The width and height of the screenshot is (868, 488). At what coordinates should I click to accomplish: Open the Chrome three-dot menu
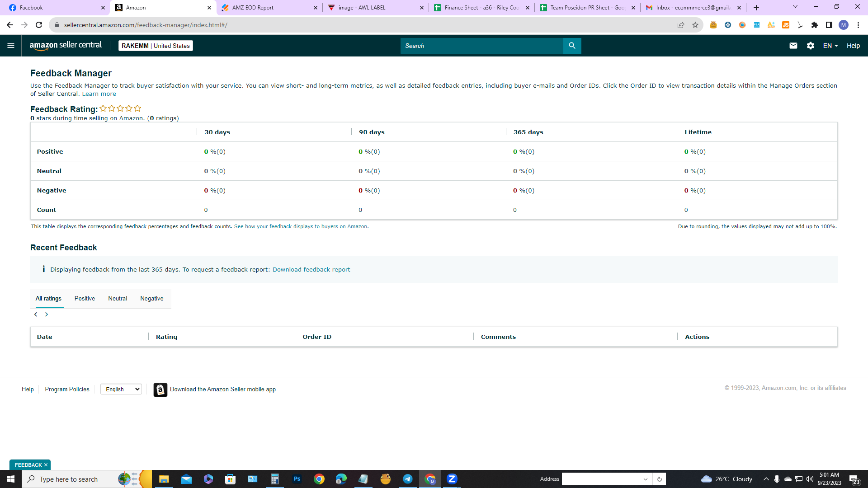(x=858, y=25)
